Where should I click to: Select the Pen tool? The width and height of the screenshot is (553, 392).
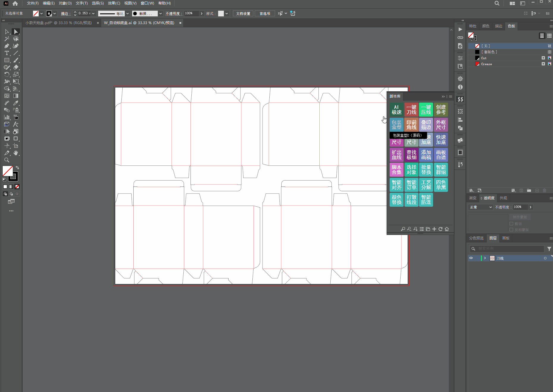[7, 46]
